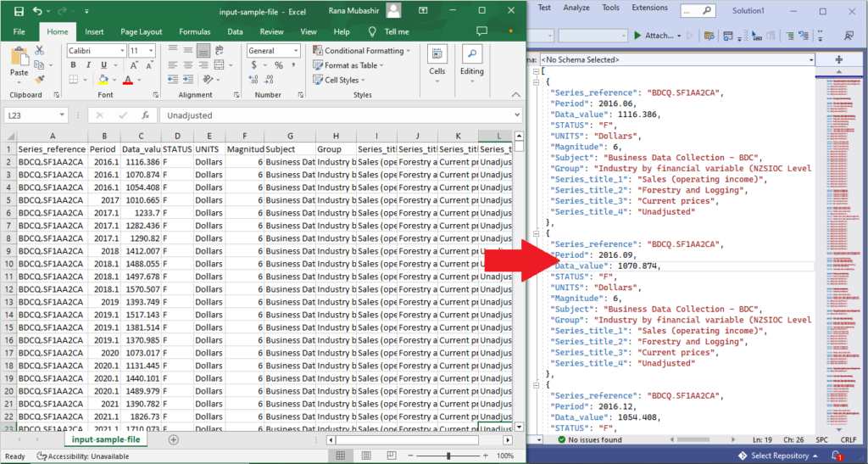Apply accounting dollar number format
The image size is (868, 464).
click(x=253, y=64)
